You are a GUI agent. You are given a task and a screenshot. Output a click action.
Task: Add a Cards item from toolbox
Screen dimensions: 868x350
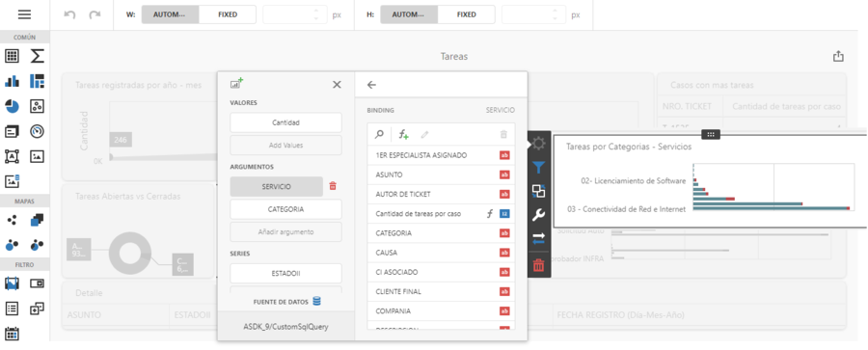click(13, 131)
